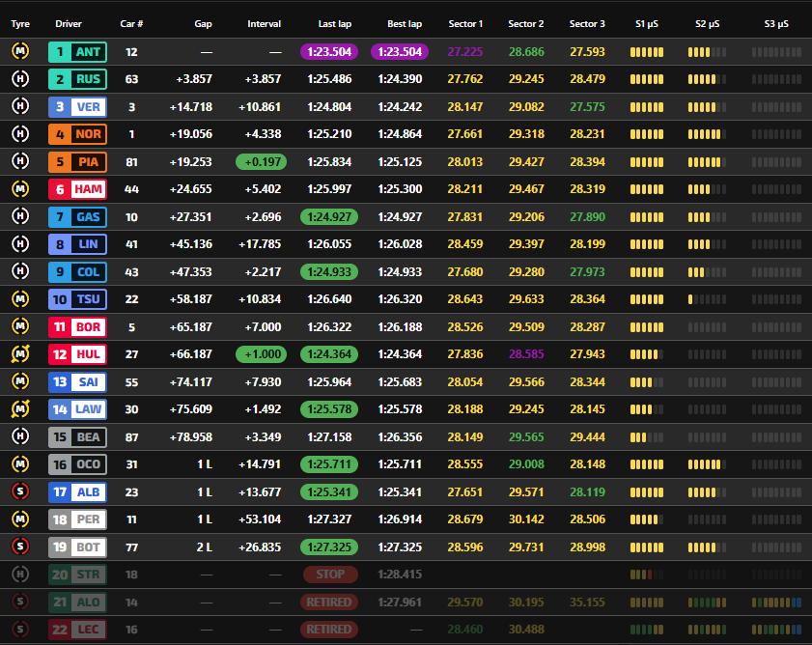The height and width of the screenshot is (645, 812).
Task: Click the hard tyre icon for VER
Action: 20,106
